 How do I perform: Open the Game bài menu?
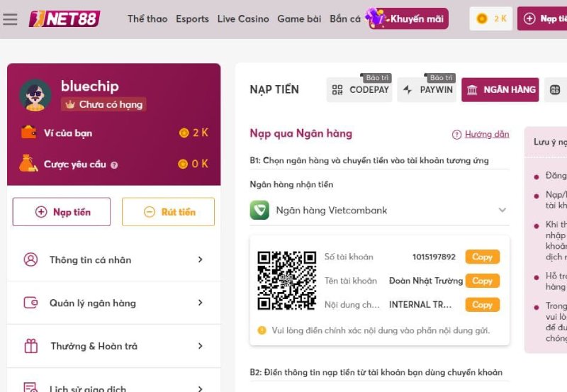pyautogui.click(x=299, y=19)
